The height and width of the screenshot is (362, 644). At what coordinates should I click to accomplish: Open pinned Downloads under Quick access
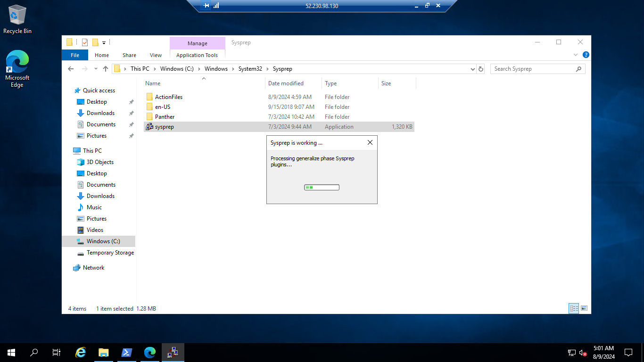click(100, 113)
